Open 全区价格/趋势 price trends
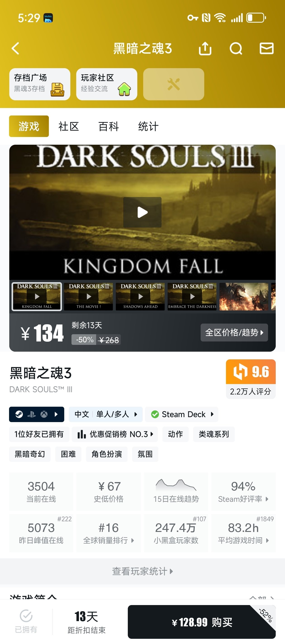This screenshot has width=285, height=644. [234, 332]
